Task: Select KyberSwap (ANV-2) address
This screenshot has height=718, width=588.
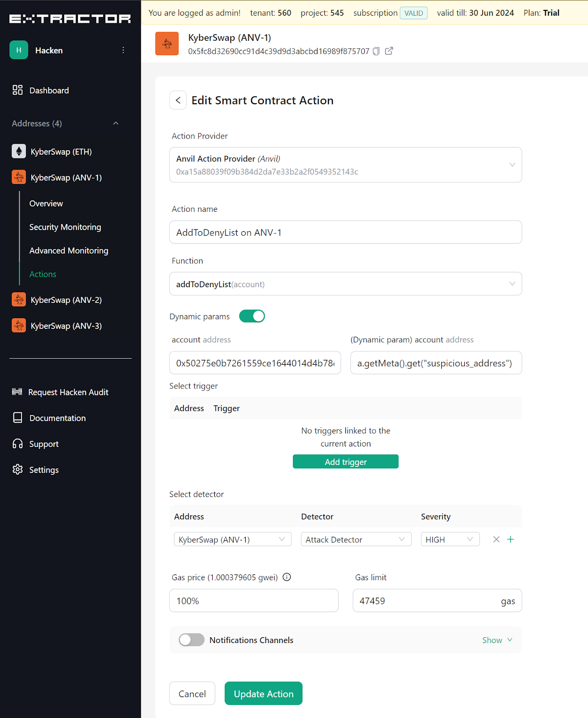Action: pyautogui.click(x=66, y=300)
